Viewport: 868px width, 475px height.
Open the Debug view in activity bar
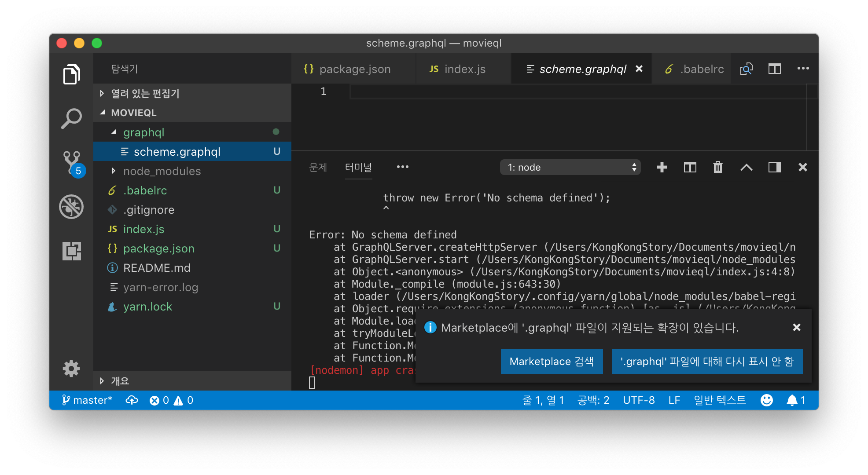[71, 207]
